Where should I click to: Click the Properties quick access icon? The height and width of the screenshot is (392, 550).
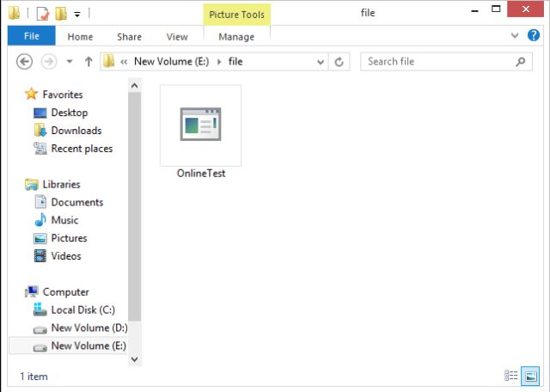pyautogui.click(x=42, y=14)
